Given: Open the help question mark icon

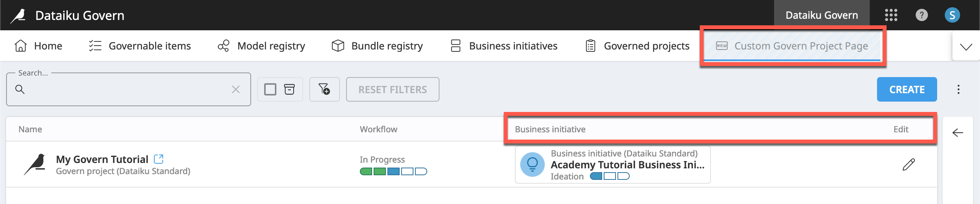Looking at the screenshot, I should click(921, 15).
